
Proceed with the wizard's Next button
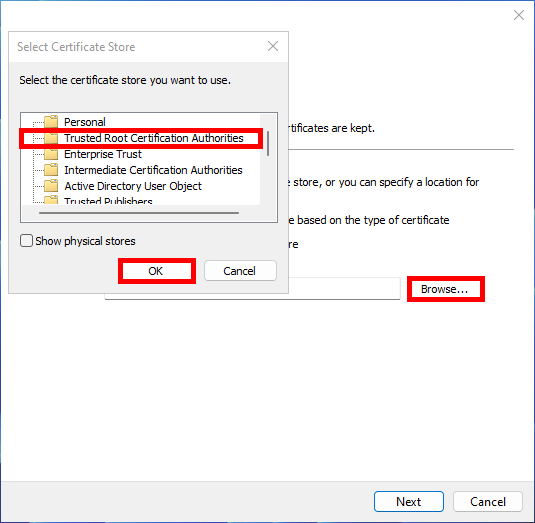409,502
